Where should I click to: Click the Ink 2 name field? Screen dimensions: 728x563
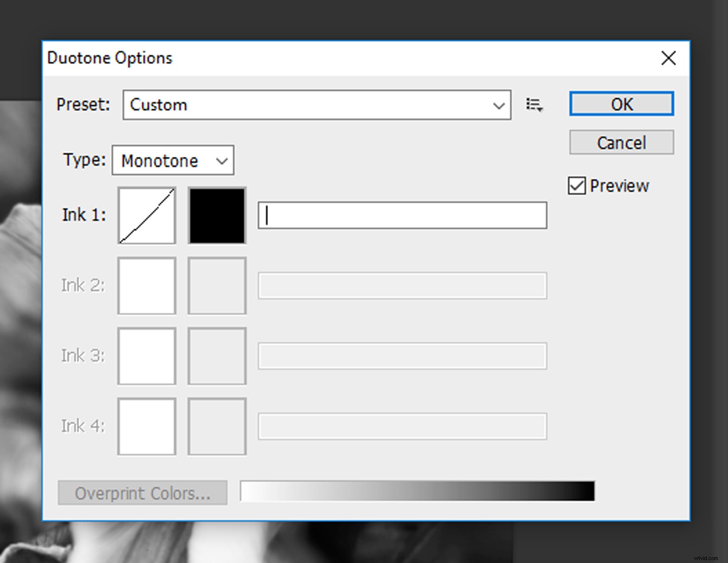pyautogui.click(x=402, y=286)
